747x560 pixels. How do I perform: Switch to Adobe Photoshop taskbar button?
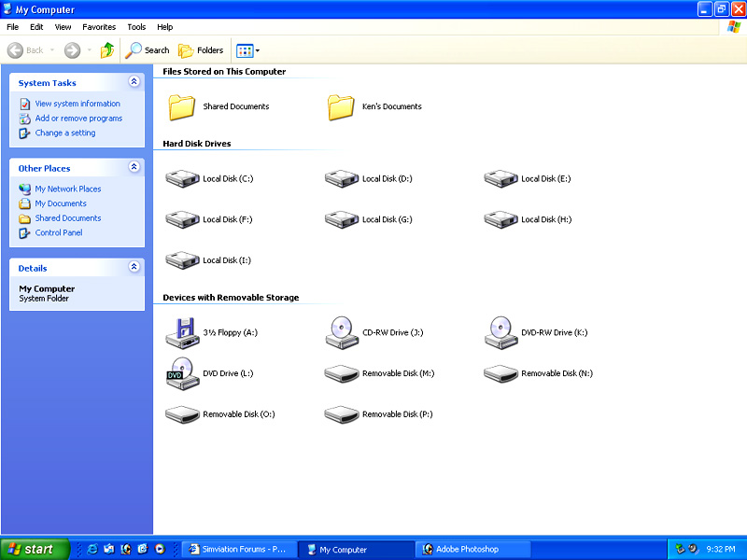point(473,550)
